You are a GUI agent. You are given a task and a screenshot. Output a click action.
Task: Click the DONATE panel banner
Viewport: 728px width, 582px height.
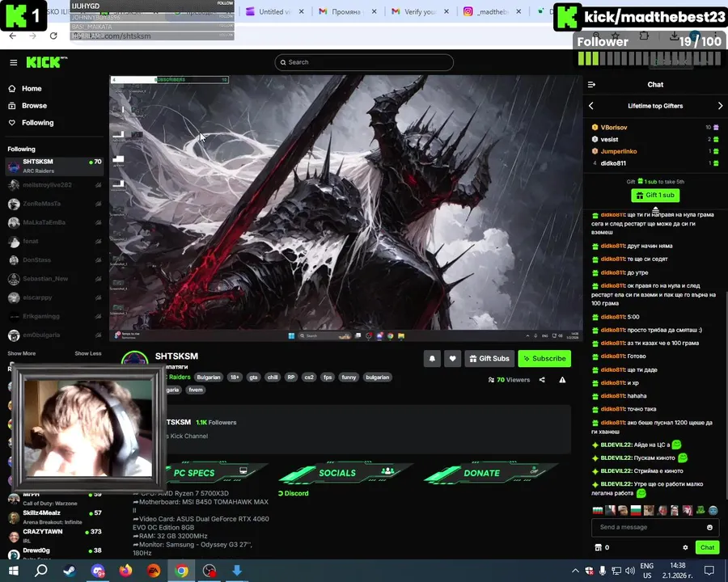click(x=491, y=473)
